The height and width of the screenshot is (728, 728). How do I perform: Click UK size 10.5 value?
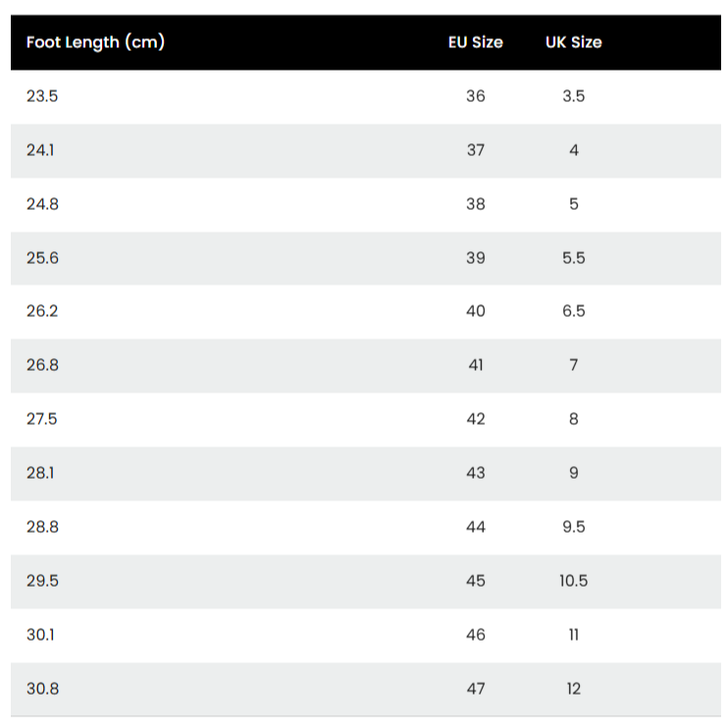pyautogui.click(x=574, y=581)
